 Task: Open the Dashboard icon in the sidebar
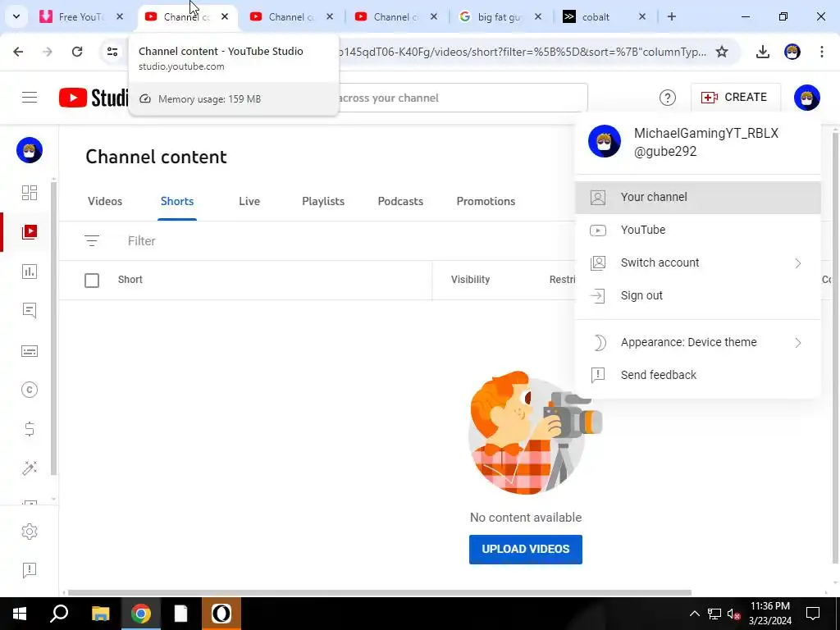(30, 192)
